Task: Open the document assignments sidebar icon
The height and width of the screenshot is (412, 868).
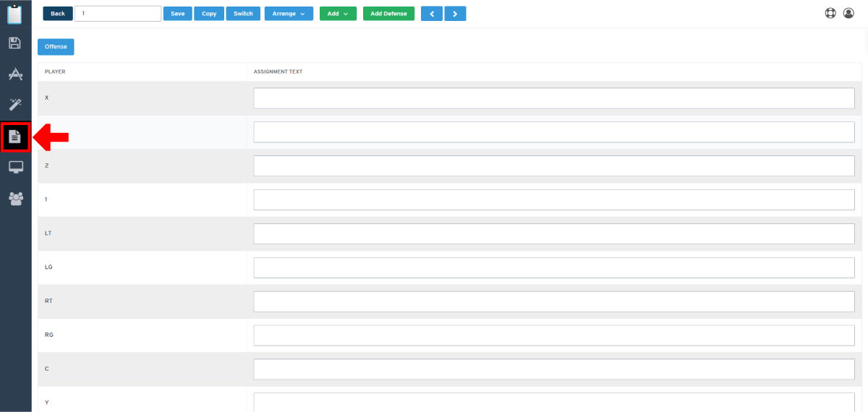Action: [x=15, y=136]
